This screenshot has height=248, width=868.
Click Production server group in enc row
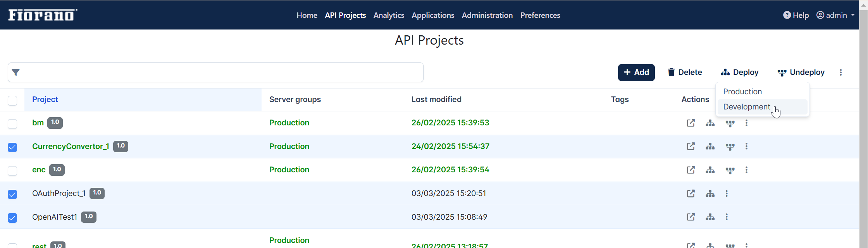pyautogui.click(x=289, y=170)
